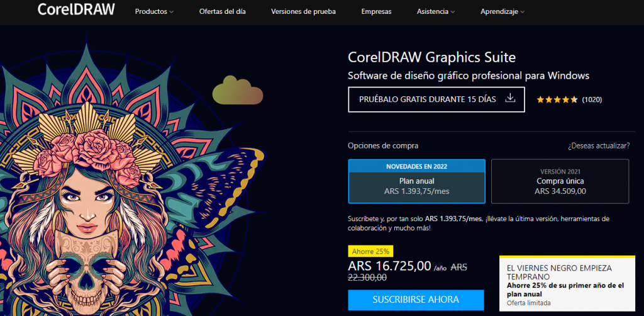This screenshot has width=644, height=316.
Task: Click the El viernes negro empieza temprano banner
Action: pyautogui.click(x=567, y=283)
